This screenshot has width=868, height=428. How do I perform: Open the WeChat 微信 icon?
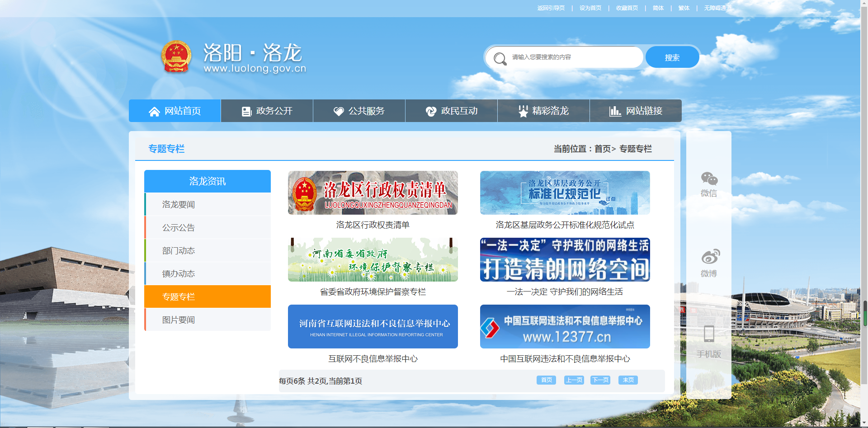point(709,179)
